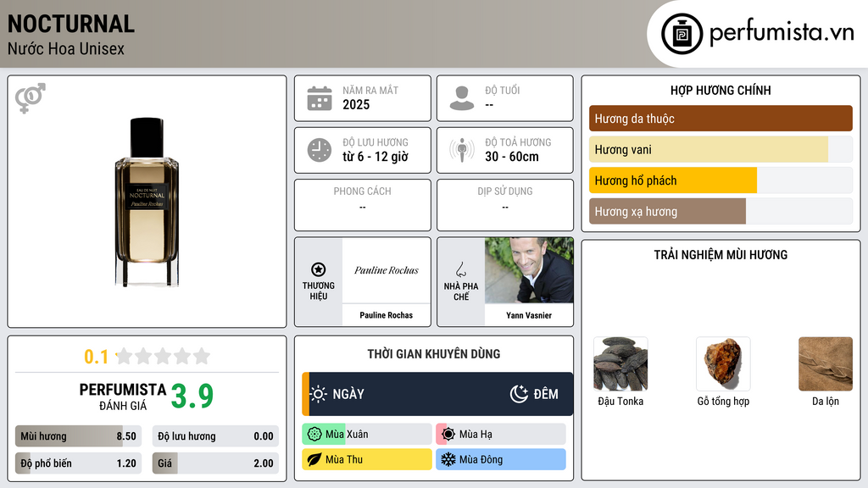Click the Yann Vasnier perfumer name label
The width and height of the screenshot is (868, 488).
(529, 315)
